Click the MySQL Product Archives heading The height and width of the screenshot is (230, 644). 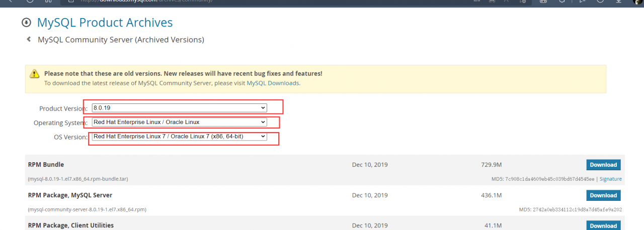(x=105, y=23)
